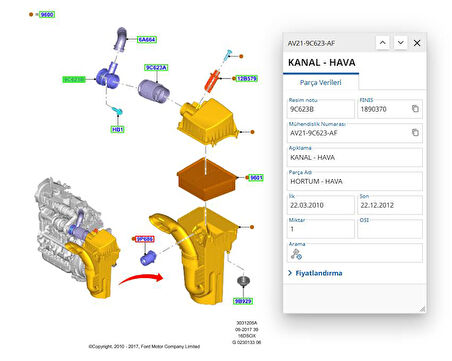Click the search wrench icon under Arama

click(296, 254)
